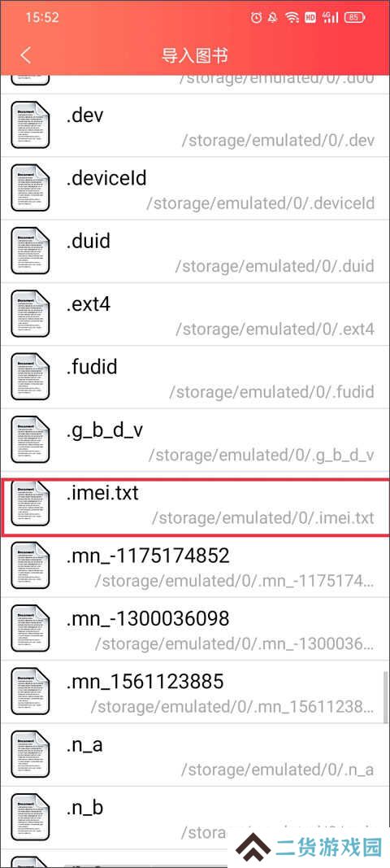Tap the Wi-Fi icon in status bar

pyautogui.click(x=292, y=18)
